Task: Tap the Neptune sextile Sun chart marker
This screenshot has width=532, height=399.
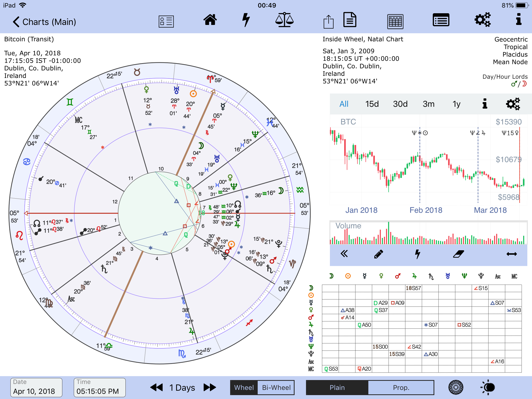Action: point(420,133)
